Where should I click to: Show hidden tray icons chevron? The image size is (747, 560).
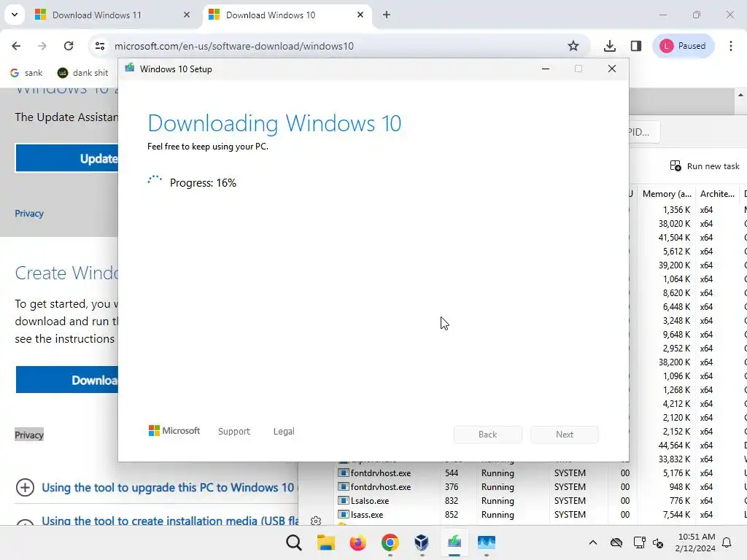[592, 542]
